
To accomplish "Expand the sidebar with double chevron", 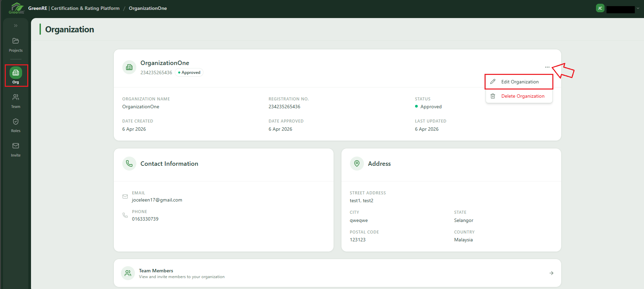I will [x=16, y=26].
